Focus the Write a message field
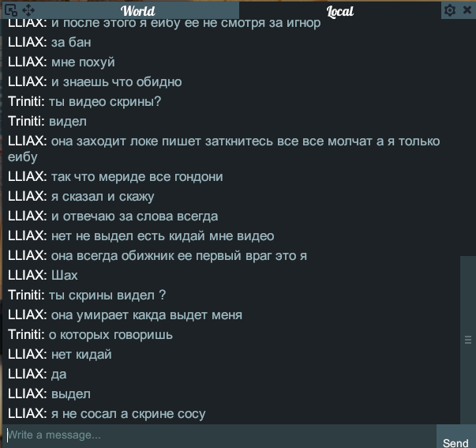Viewport: 476px width, 448px height. (219, 435)
